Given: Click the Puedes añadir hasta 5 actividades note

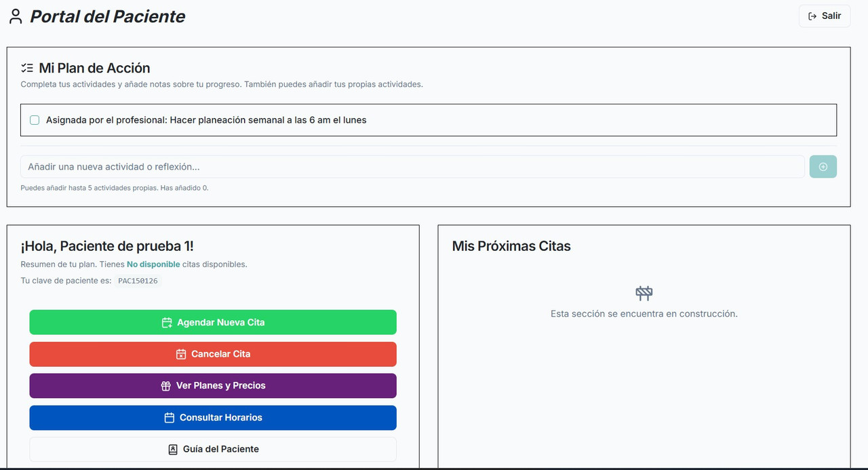Looking at the screenshot, I should 115,188.
